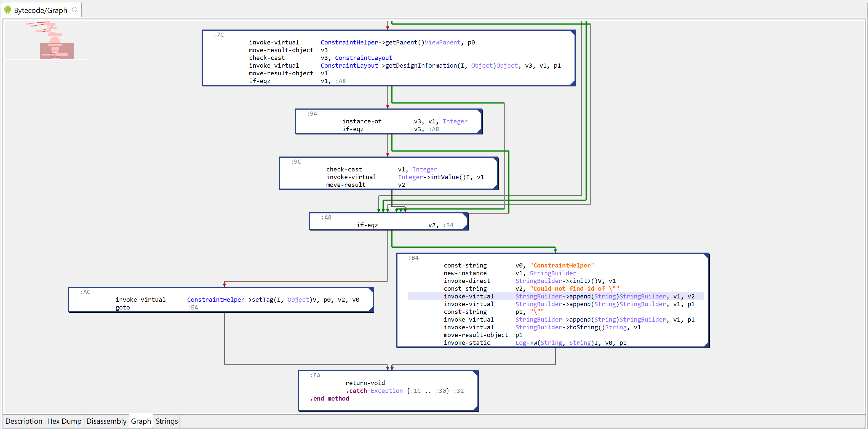
Task: Click new-instance StringBuilder type
Action: 553,274
